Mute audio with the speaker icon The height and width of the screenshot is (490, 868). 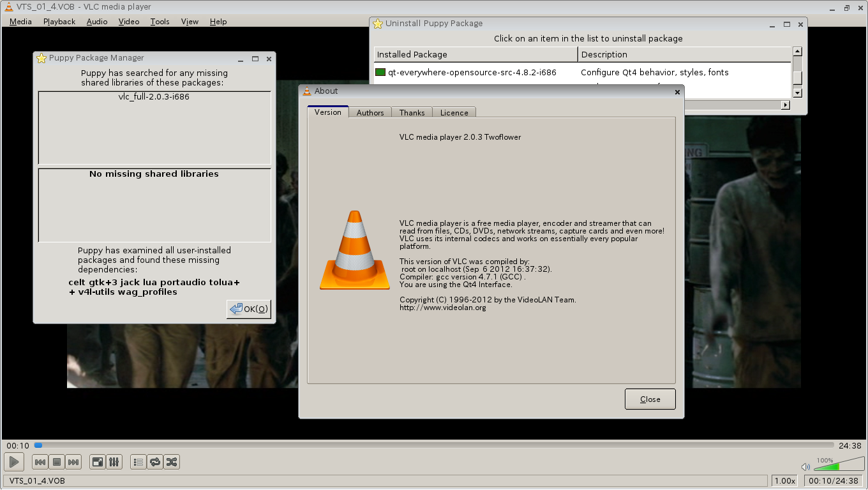pyautogui.click(x=806, y=467)
